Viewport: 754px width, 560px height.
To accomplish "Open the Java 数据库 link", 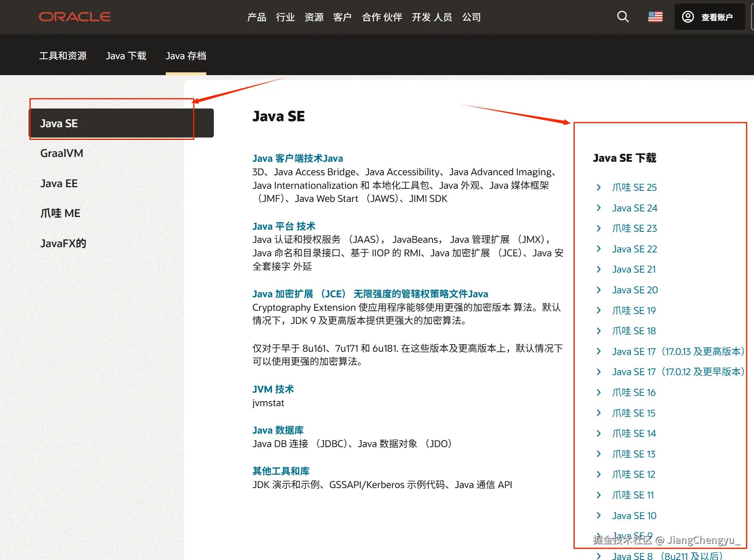I will 278,430.
